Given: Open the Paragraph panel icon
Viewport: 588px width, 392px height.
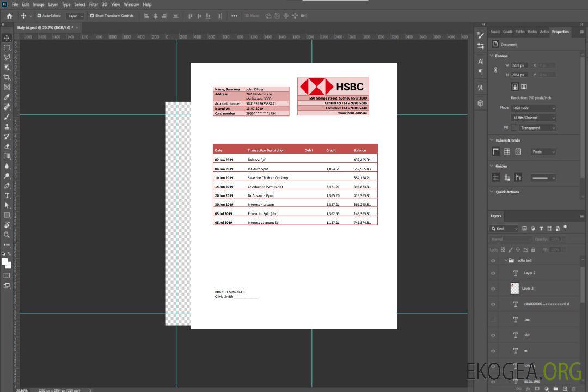Looking at the screenshot, I should tap(481, 72).
